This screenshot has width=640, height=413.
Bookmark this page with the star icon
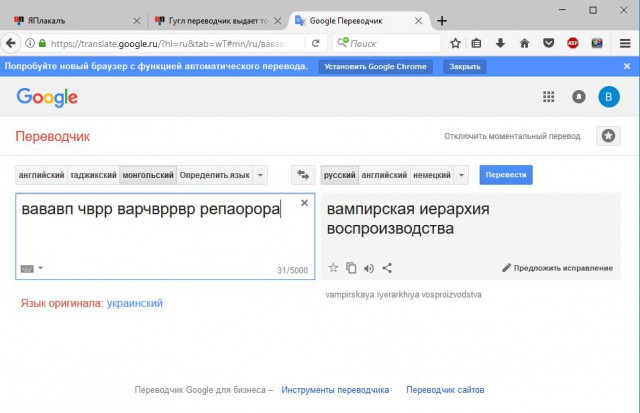(455, 43)
